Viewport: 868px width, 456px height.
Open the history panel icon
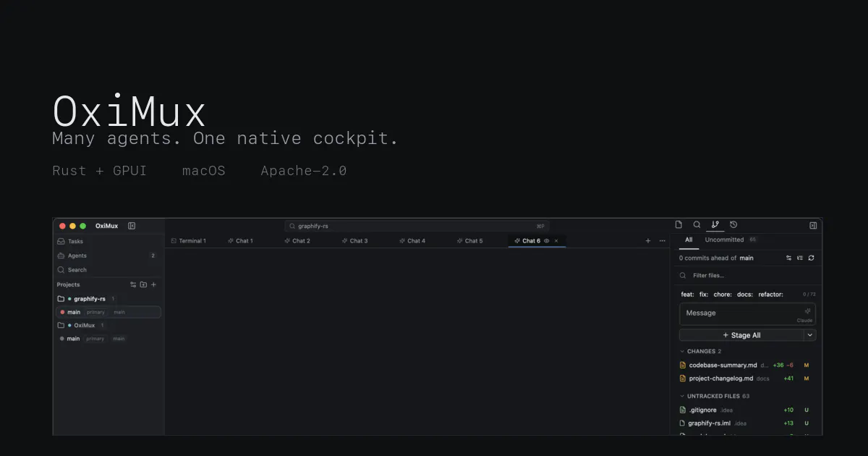(x=733, y=225)
